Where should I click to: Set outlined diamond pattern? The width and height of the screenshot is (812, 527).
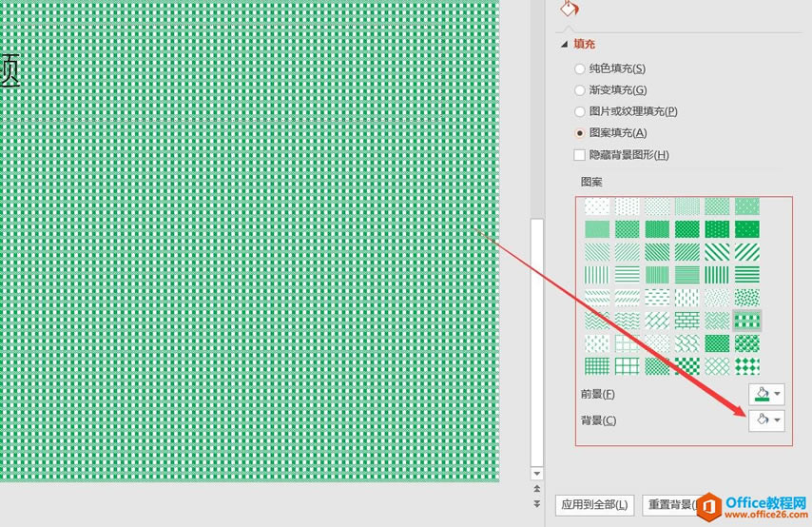[x=717, y=366]
